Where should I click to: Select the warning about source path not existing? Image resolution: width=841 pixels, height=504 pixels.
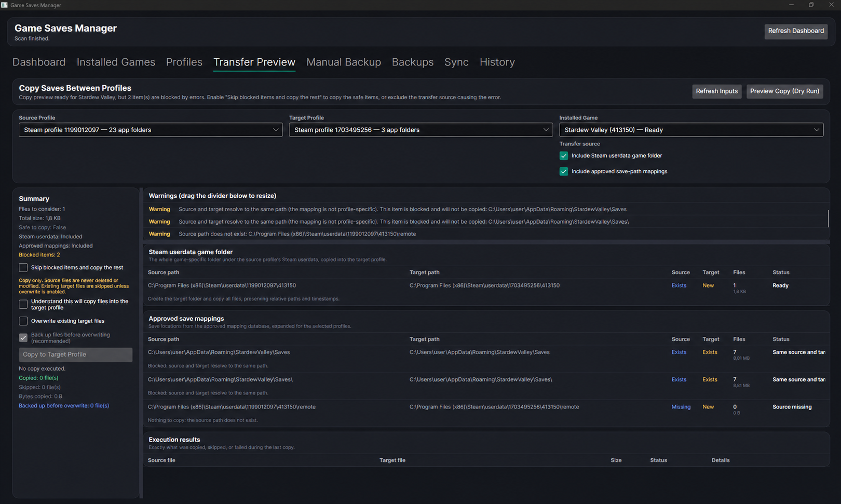[x=486, y=234]
